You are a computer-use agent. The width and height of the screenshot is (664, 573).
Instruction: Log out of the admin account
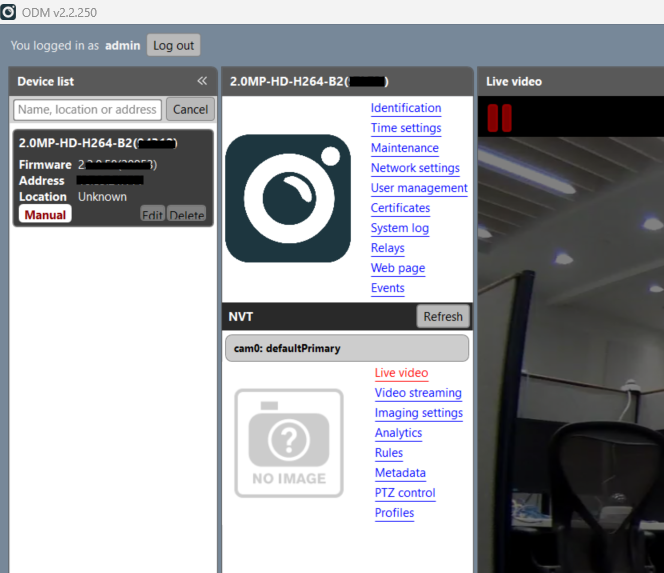[174, 45]
